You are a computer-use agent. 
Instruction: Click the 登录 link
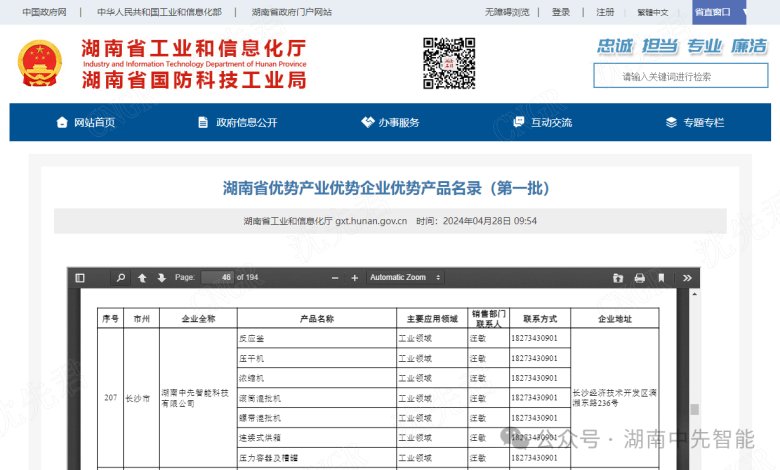[x=561, y=12]
